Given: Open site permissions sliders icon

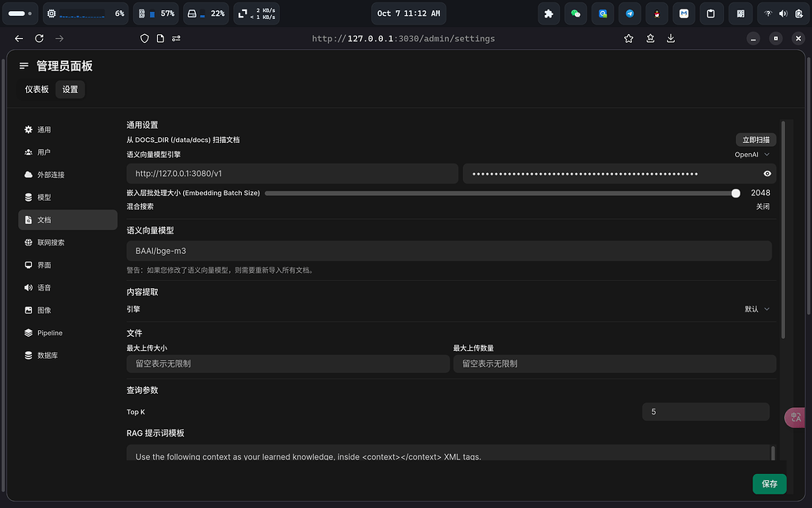Looking at the screenshot, I should 176,38.
